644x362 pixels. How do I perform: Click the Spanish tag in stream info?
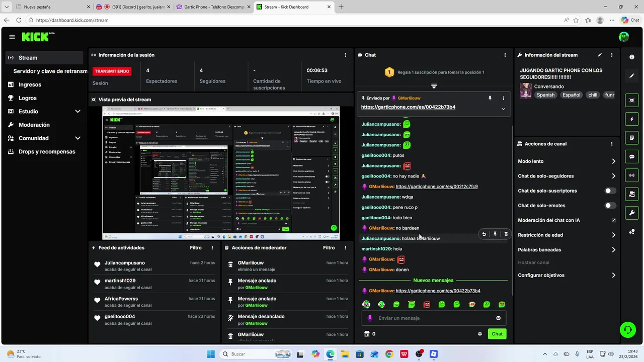(545, 95)
